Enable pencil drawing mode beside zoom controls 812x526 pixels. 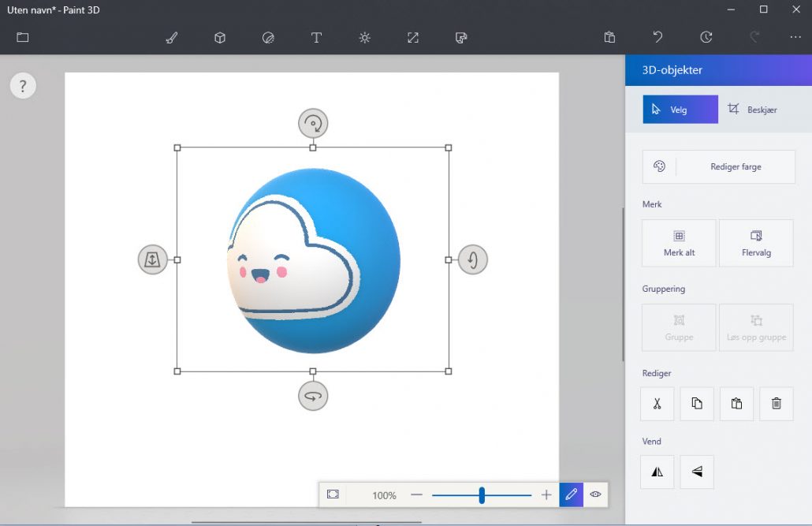(x=571, y=494)
